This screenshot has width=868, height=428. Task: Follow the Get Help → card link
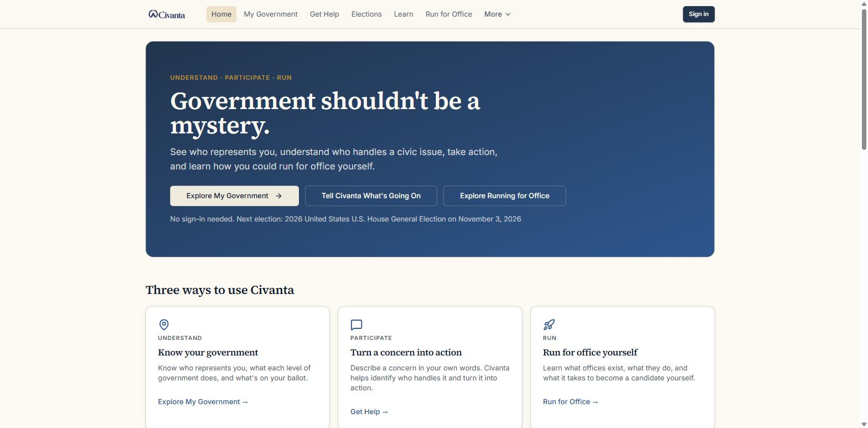[x=369, y=412]
